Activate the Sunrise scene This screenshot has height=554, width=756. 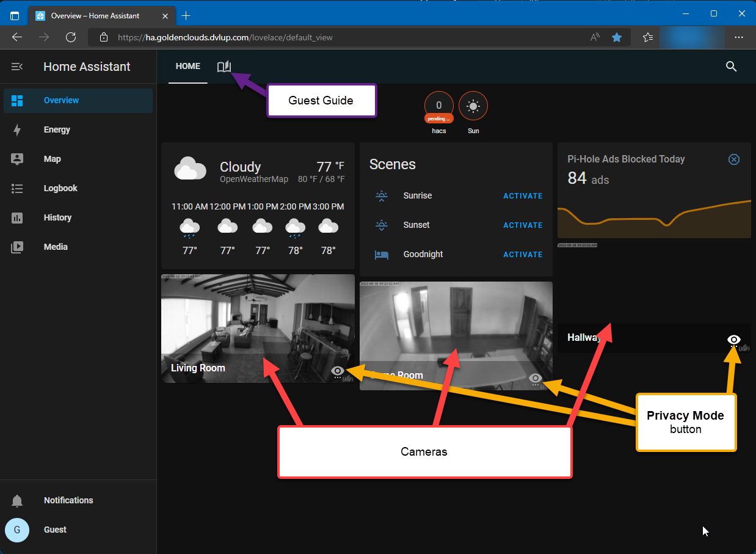coord(522,196)
